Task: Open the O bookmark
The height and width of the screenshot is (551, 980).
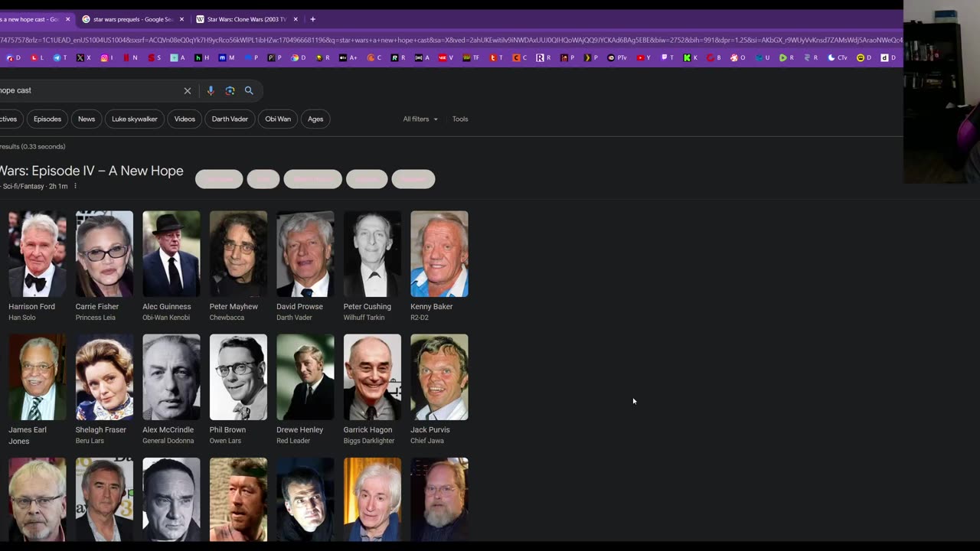Action: [x=737, y=57]
